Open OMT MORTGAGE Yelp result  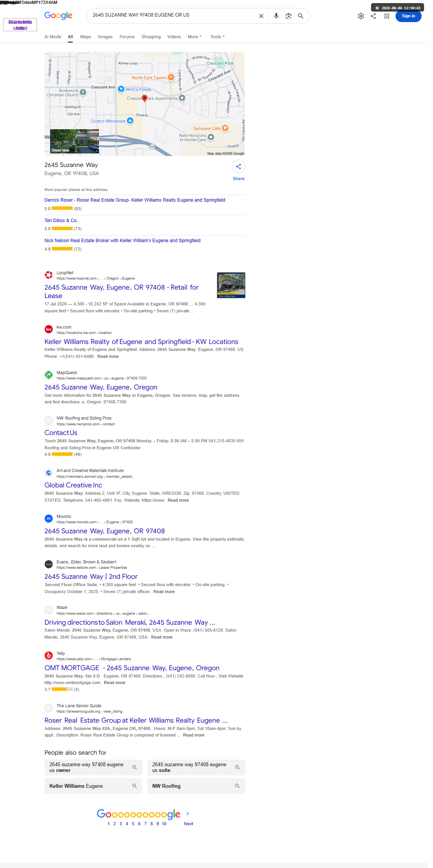point(132,668)
